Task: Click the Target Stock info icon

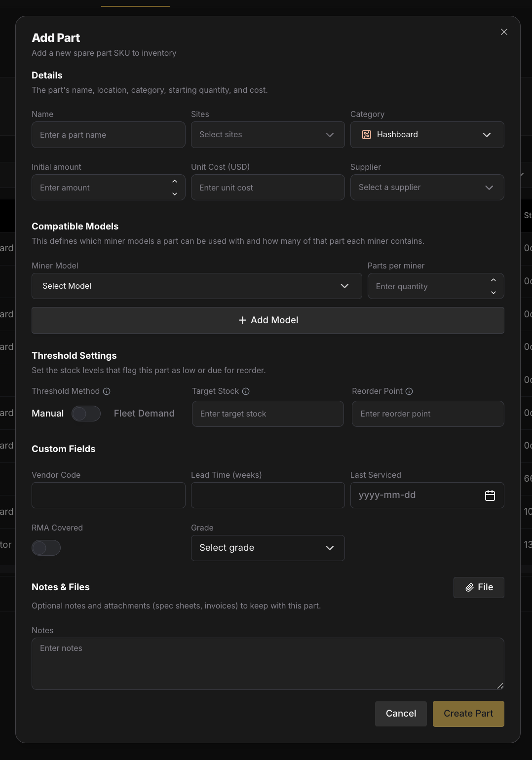Action: click(x=246, y=391)
